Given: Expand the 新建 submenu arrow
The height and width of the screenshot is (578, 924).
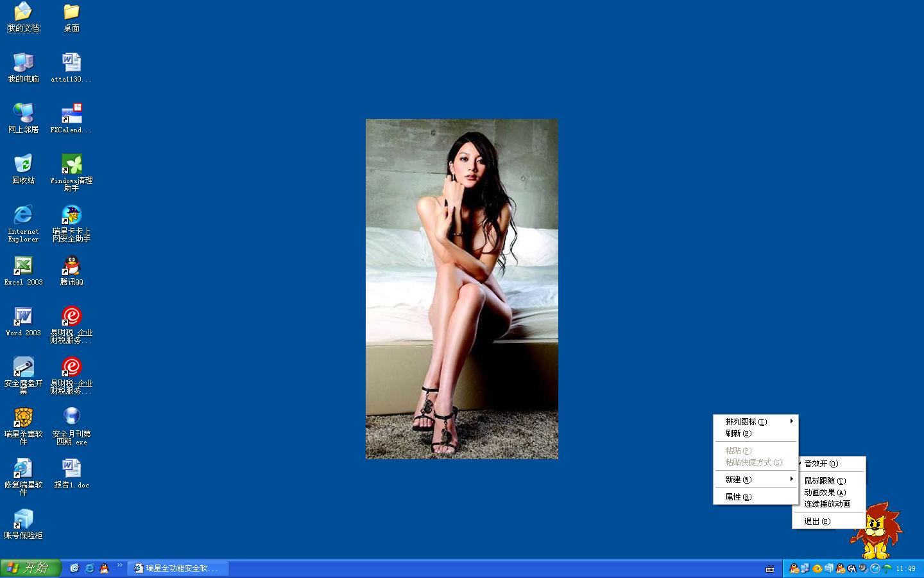Looking at the screenshot, I should pyautogui.click(x=792, y=479).
